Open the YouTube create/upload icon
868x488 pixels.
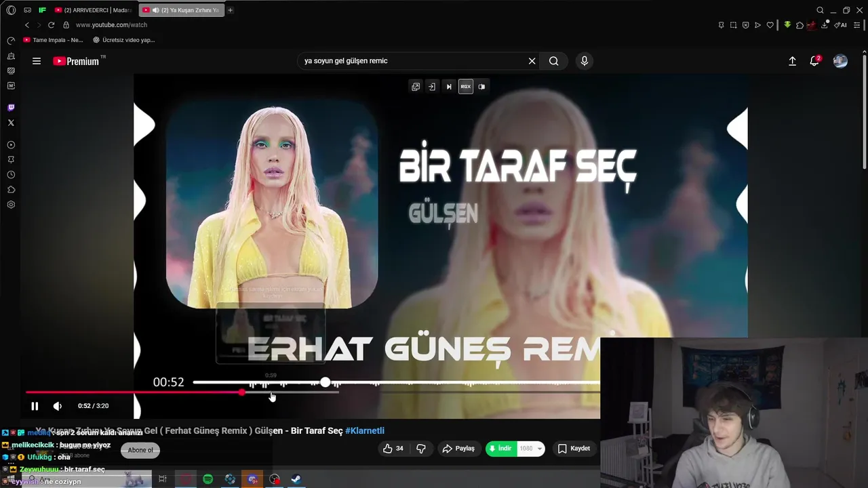click(792, 61)
